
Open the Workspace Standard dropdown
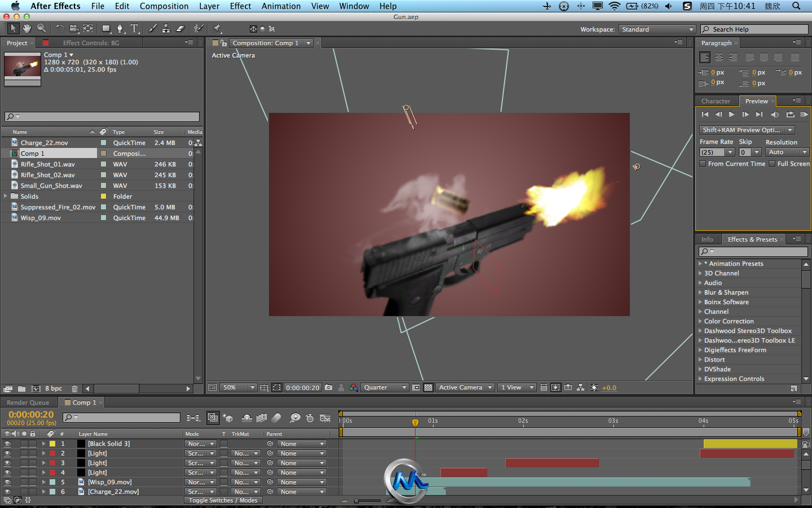pyautogui.click(x=657, y=29)
